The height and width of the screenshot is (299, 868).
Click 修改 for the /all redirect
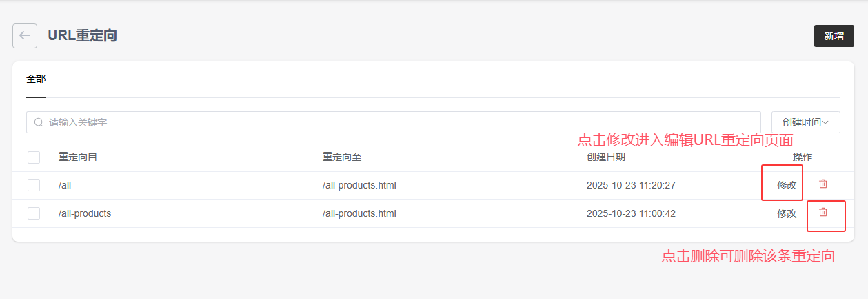787,185
